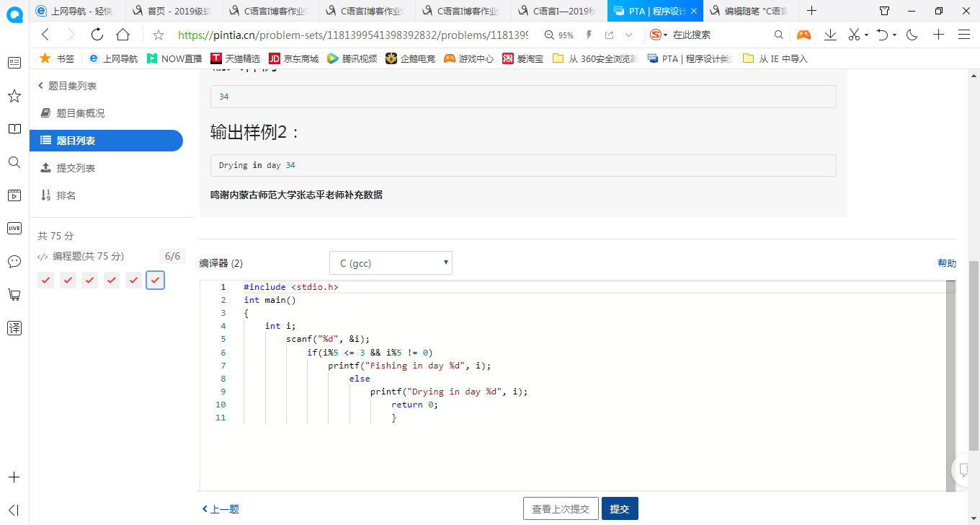Screen dimensions: 980x525
Task: Expand the address bar dropdown chevron
Action: (x=629, y=35)
